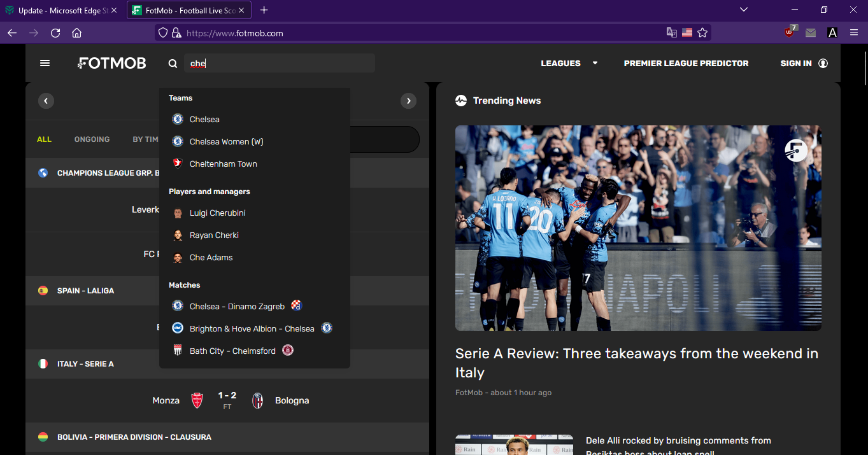Open Brighton & Hove Albion - Chelsea match
The height and width of the screenshot is (455, 868).
[x=255, y=328]
